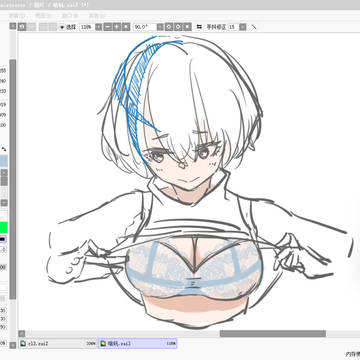Click the undo arrow in the toolbar

click(22, 27)
